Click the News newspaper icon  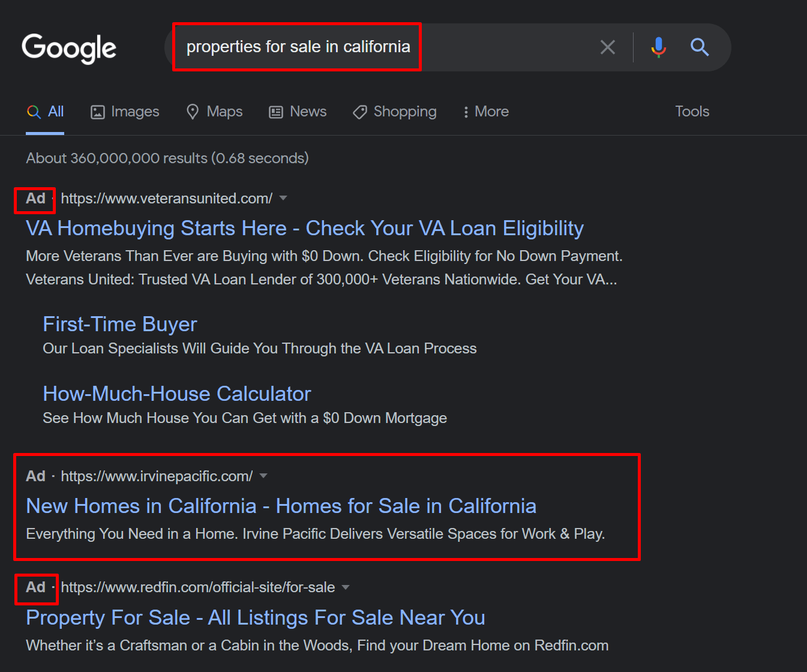point(275,112)
